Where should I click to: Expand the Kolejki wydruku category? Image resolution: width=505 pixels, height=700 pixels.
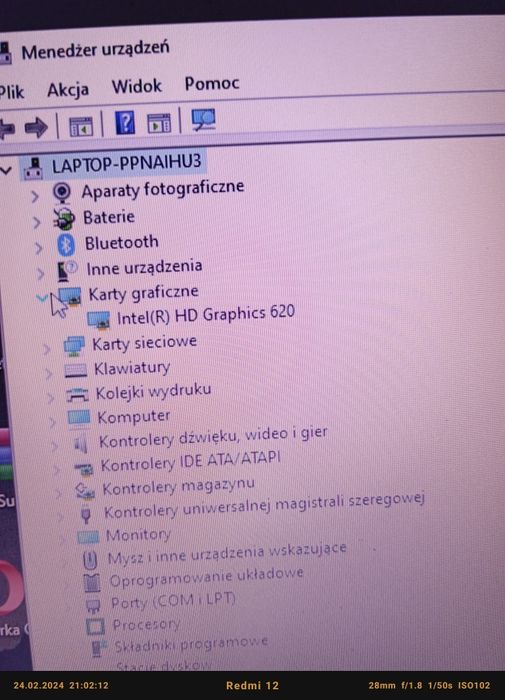tap(51, 397)
